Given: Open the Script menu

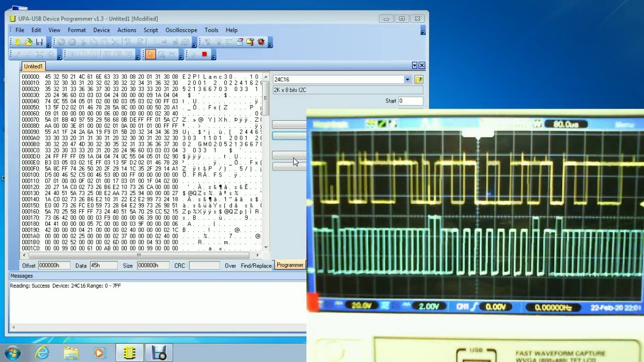Looking at the screenshot, I should coord(151,30).
